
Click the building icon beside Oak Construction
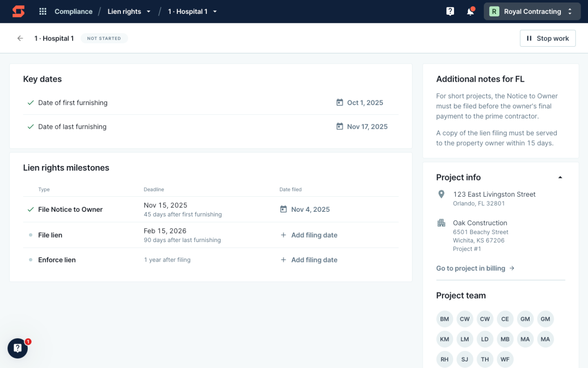(x=441, y=223)
